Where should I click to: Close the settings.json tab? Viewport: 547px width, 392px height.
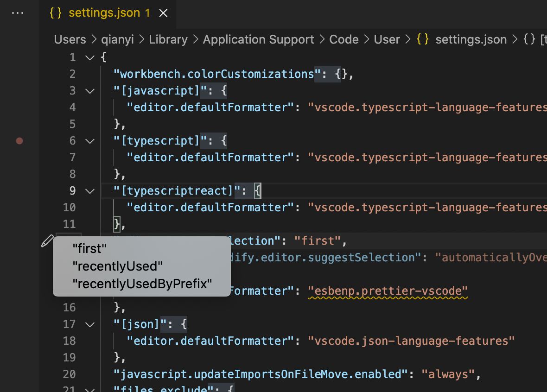click(163, 13)
